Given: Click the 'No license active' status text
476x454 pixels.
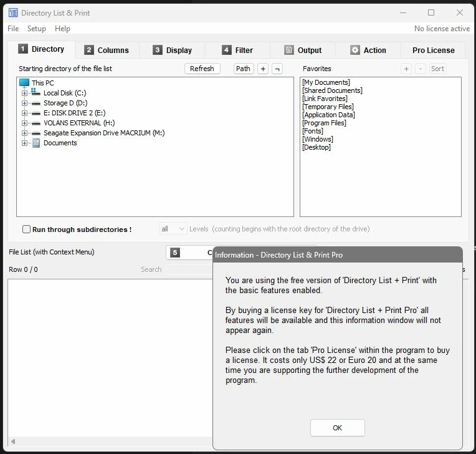Looking at the screenshot, I should (x=442, y=29).
